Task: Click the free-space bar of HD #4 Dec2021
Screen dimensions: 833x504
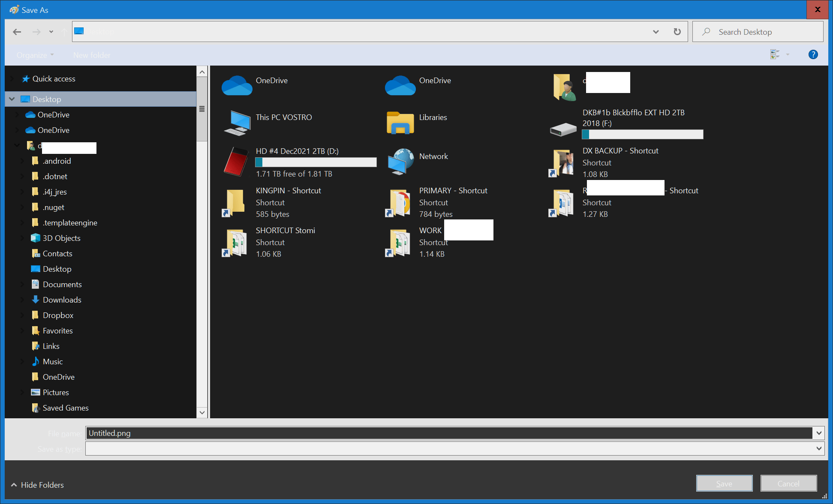Action: click(x=316, y=162)
